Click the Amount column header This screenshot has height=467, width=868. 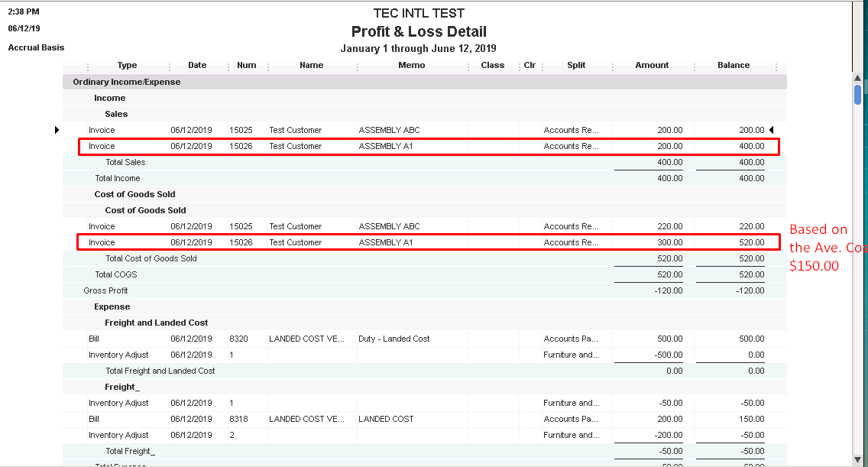652,66
